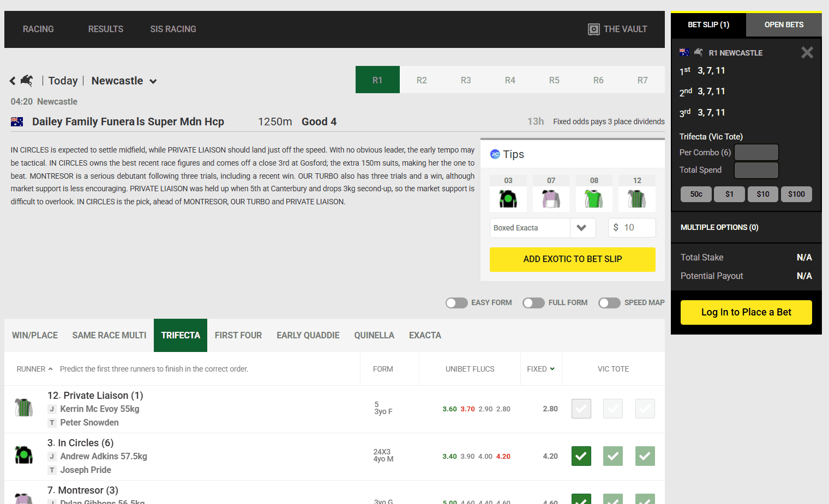Open the Early Quaddie tab
The height and width of the screenshot is (504, 829).
click(x=308, y=336)
